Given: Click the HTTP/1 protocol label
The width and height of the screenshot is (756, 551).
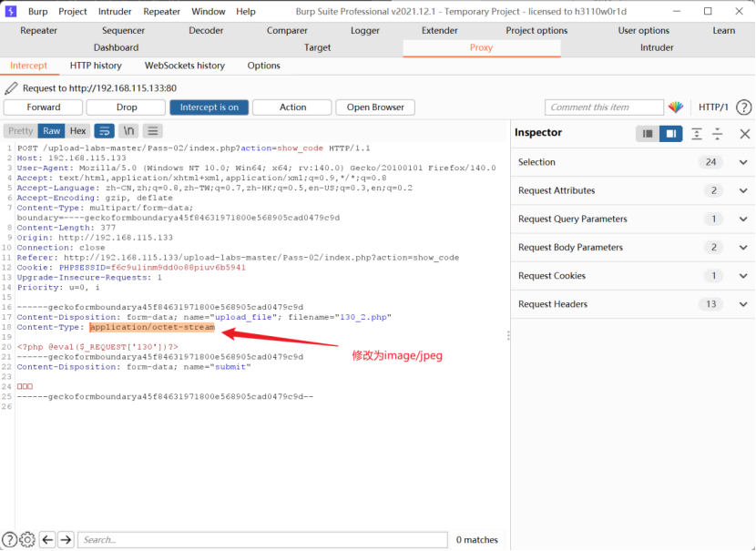Looking at the screenshot, I should 713,107.
